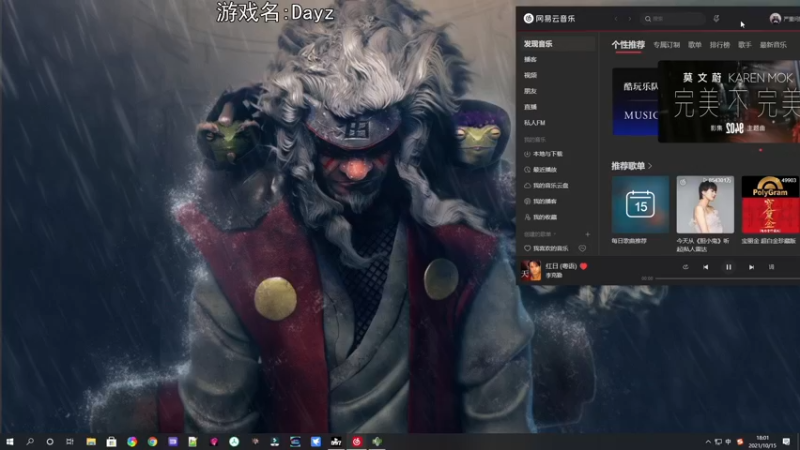Toggle the playback loop mode icon
The width and height of the screenshot is (800, 450).
pyautogui.click(x=685, y=267)
